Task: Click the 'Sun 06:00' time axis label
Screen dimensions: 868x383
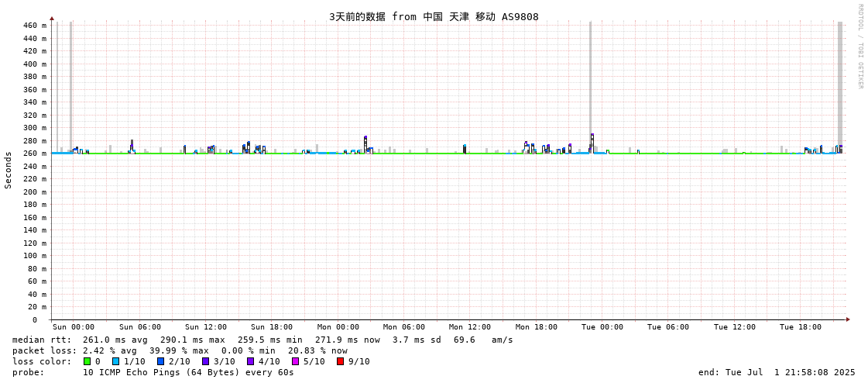Action: point(140,327)
